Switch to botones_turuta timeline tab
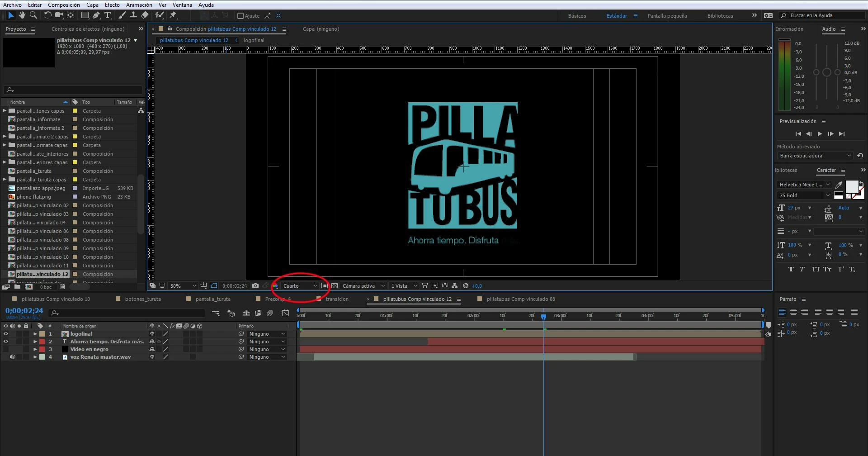868x456 pixels. (143, 299)
